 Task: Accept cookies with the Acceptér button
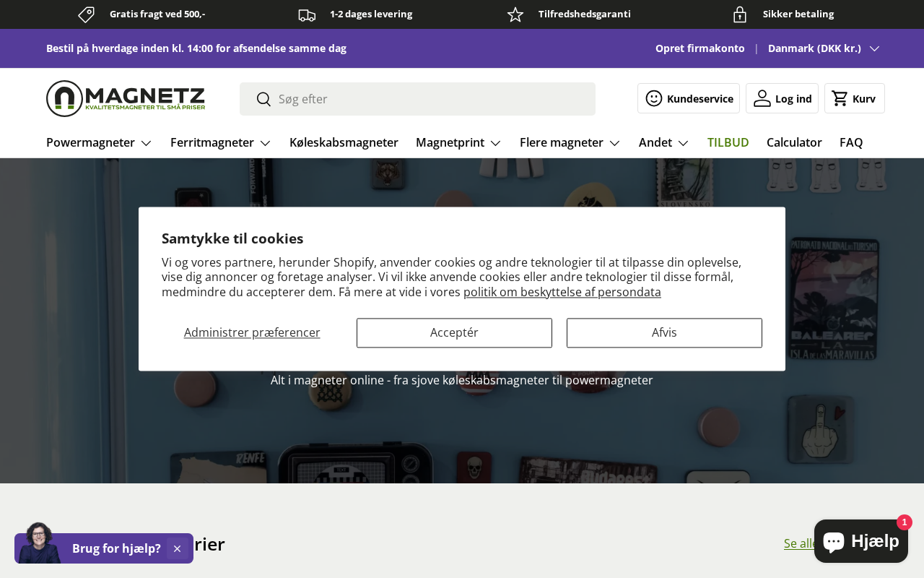454,333
